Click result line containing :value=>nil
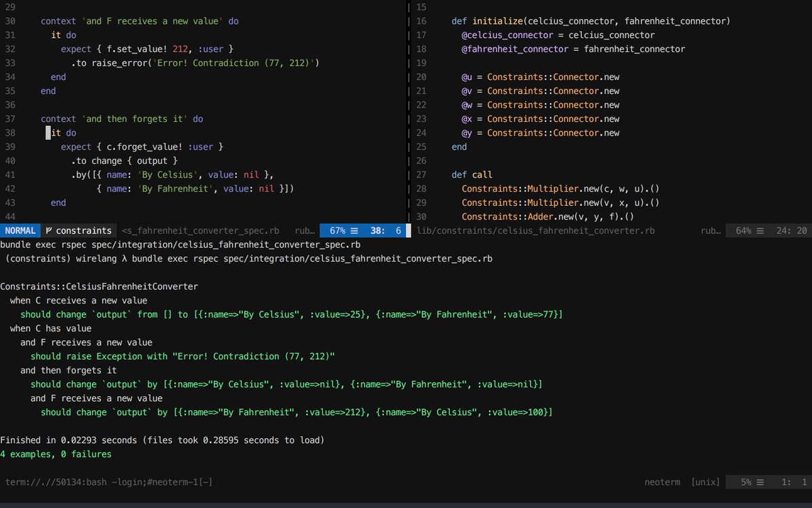The width and height of the screenshot is (812, 508). click(286, 384)
